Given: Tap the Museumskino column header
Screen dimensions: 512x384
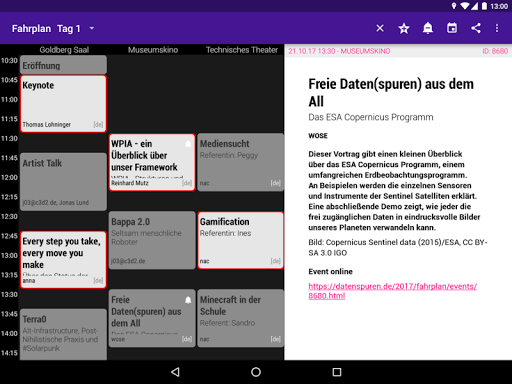Looking at the screenshot, I should tap(153, 50).
